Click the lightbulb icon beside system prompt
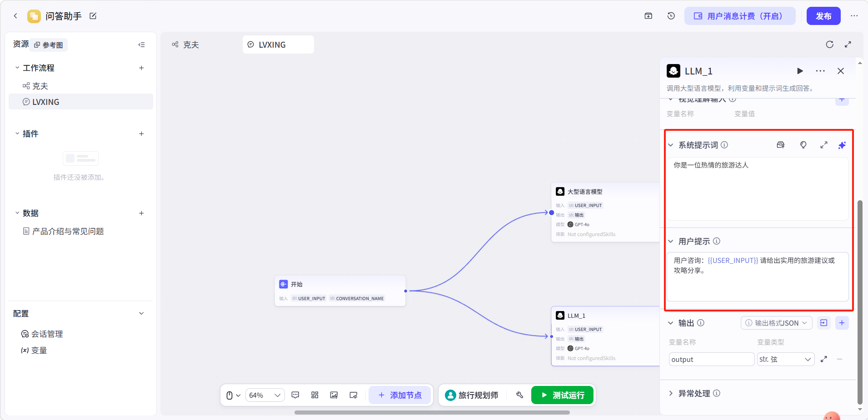The width and height of the screenshot is (868, 420). click(803, 145)
